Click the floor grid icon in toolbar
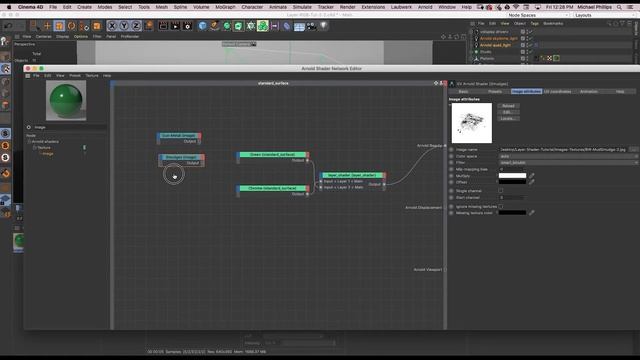 [299, 27]
